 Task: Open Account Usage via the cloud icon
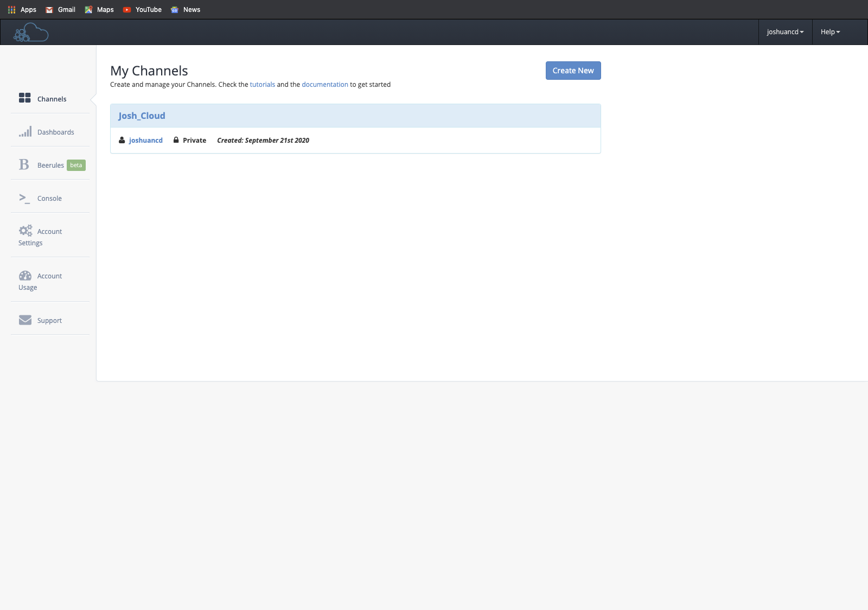coord(25,275)
